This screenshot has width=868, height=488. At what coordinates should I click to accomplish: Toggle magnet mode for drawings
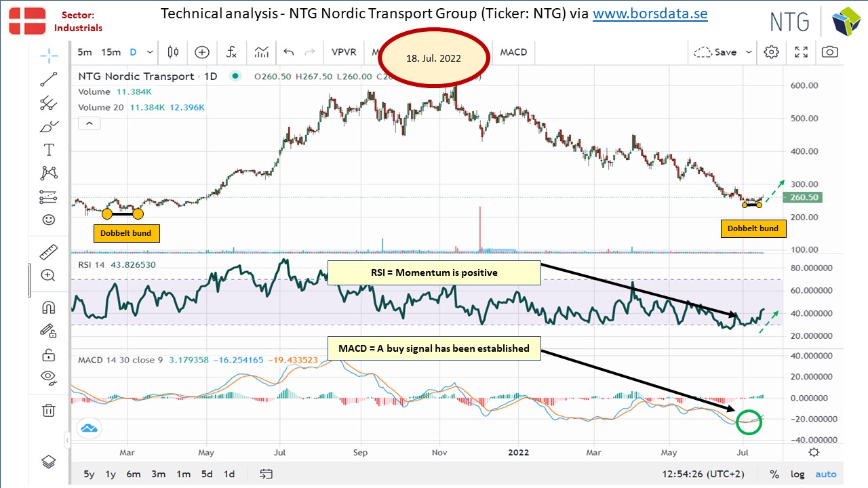pos(48,307)
